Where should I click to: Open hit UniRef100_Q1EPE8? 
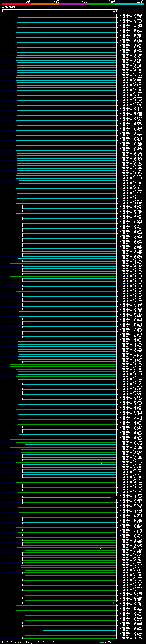(x=131, y=40)
